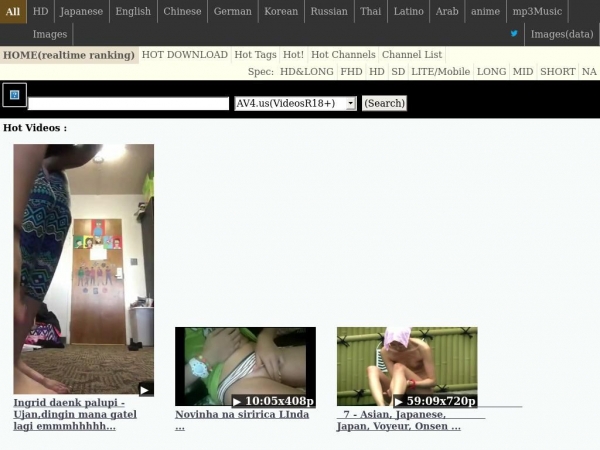Open the Images(data) tab
Screen dimensions: 600x450
tap(561, 34)
